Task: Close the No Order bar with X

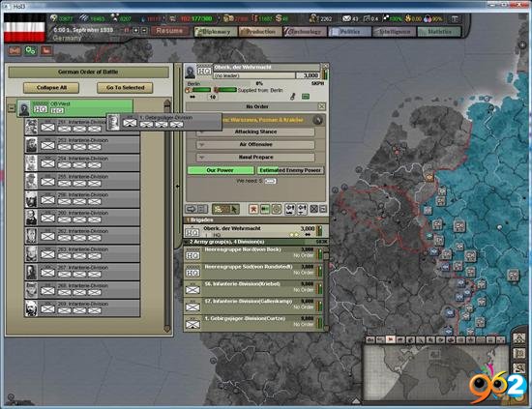Action: (x=321, y=106)
